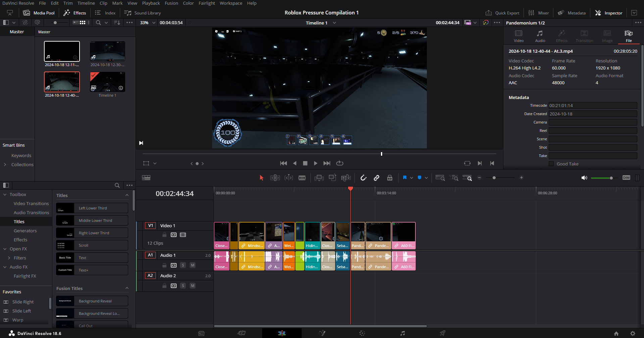Click the blue Marker icon
The image size is (644, 338).
(x=419, y=178)
